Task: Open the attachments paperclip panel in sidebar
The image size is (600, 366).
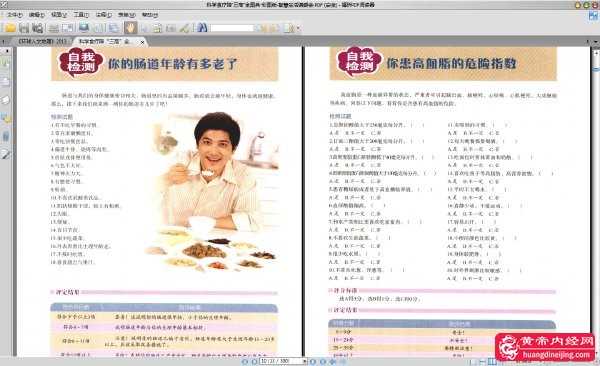Action: (x=6, y=136)
